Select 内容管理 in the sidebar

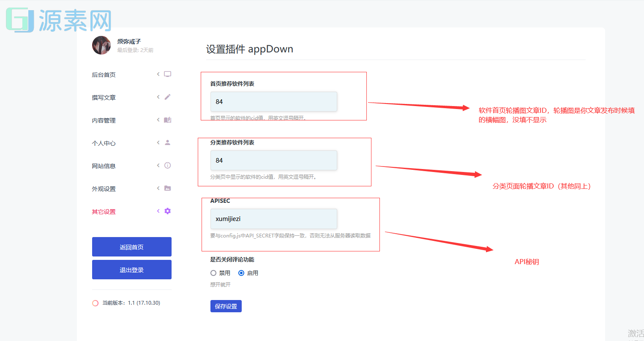pyautogui.click(x=104, y=120)
